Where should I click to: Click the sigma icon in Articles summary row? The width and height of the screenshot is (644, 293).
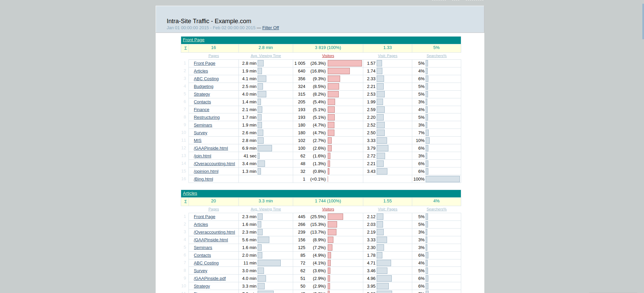185,202
